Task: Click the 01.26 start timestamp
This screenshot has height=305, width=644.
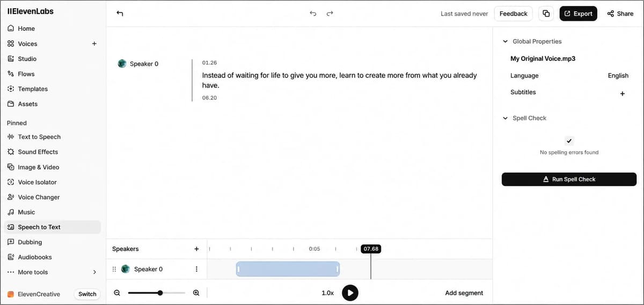Action: click(x=209, y=63)
